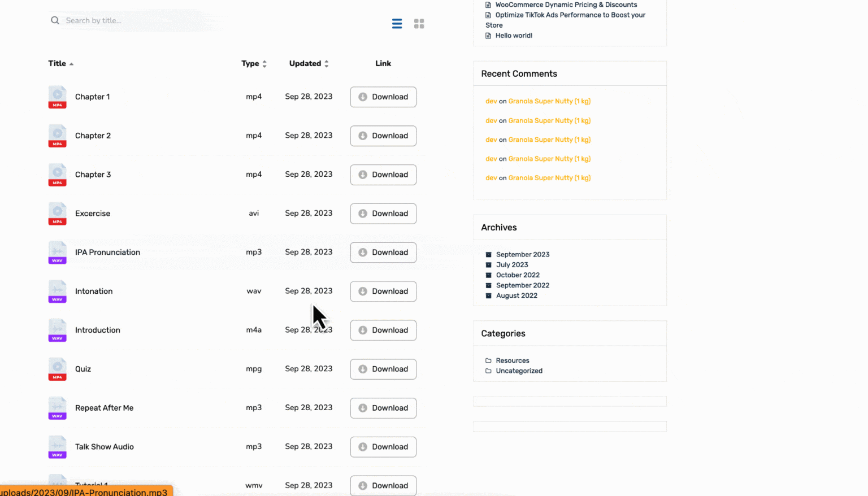Download the Chapter 2 file

click(x=383, y=136)
